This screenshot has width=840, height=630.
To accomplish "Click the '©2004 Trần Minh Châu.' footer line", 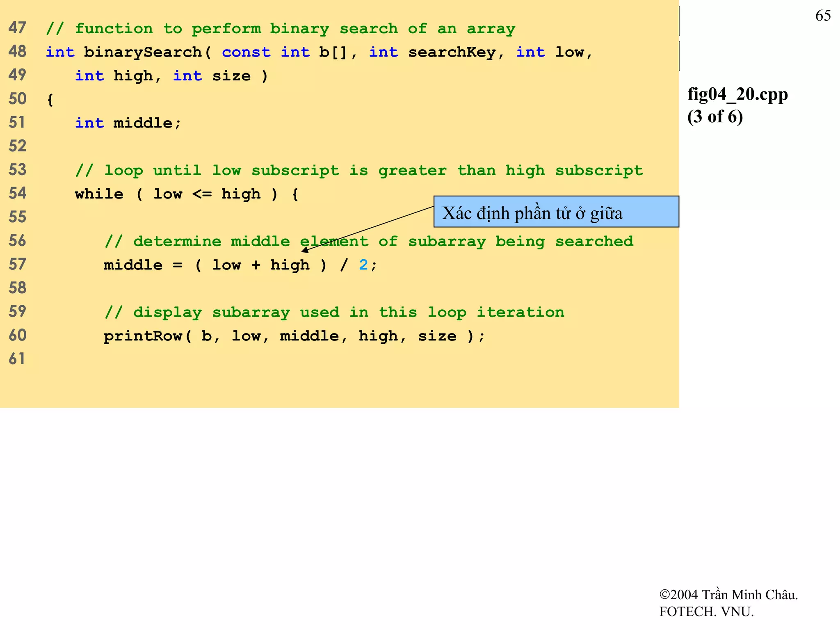I will pyautogui.click(x=728, y=595).
